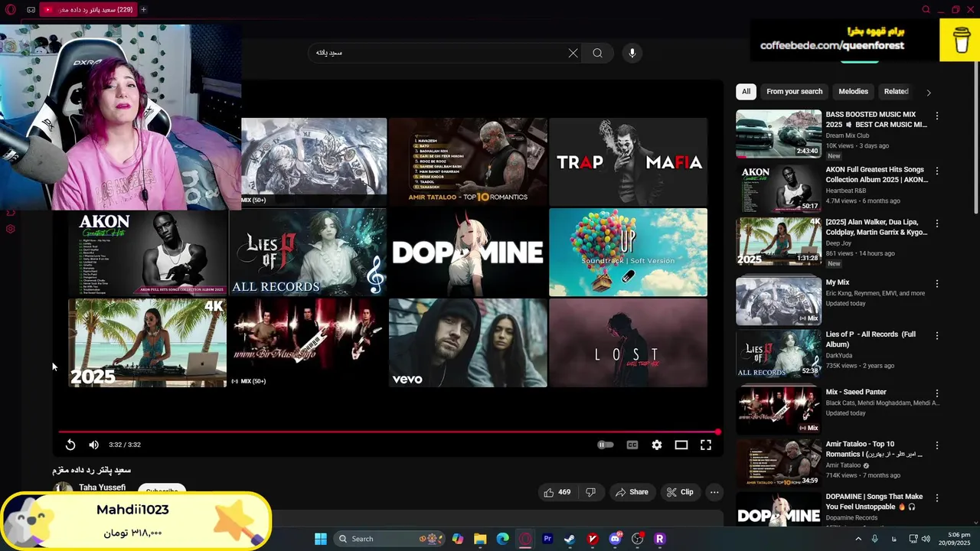Click the red video progress bar
This screenshot has width=980, height=551.
389,432
